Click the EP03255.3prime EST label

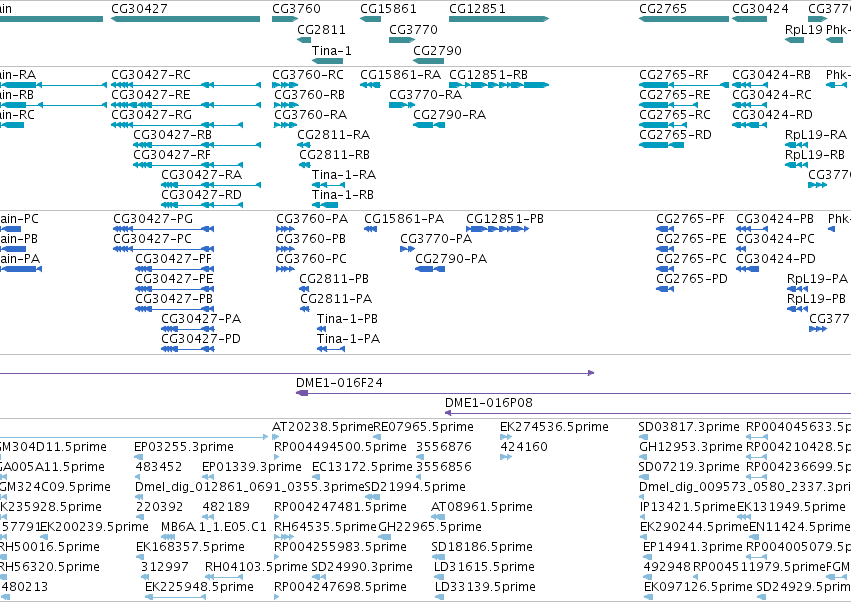(x=184, y=447)
